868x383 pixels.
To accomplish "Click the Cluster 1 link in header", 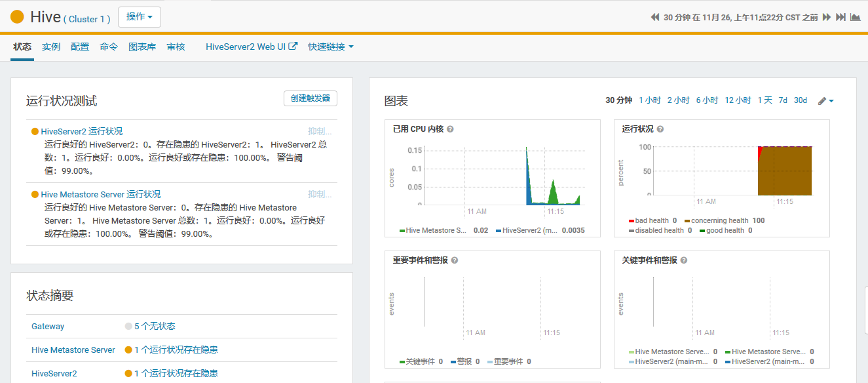I will point(86,20).
